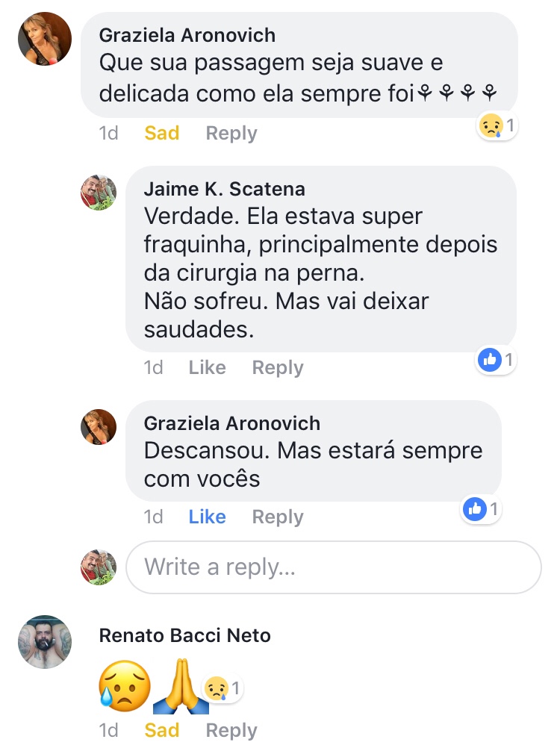Unlike Graziela's 'Descansou' reply
This screenshot has height=754, width=560.
click(x=207, y=517)
